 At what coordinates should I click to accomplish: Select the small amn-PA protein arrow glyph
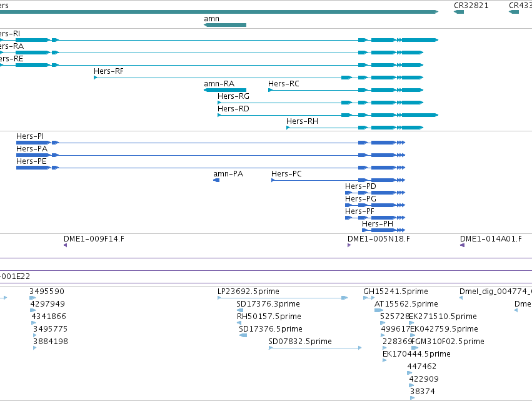[x=216, y=180]
